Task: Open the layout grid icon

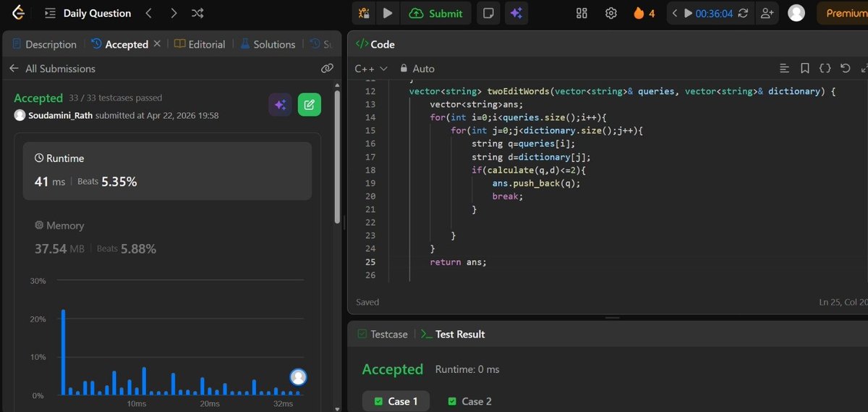Action: [x=582, y=13]
